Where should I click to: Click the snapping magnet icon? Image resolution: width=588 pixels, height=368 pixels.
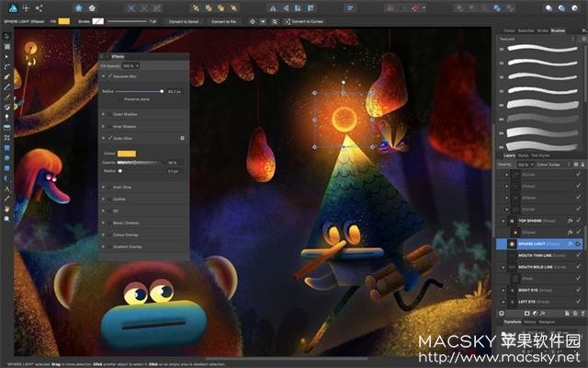(415, 8)
